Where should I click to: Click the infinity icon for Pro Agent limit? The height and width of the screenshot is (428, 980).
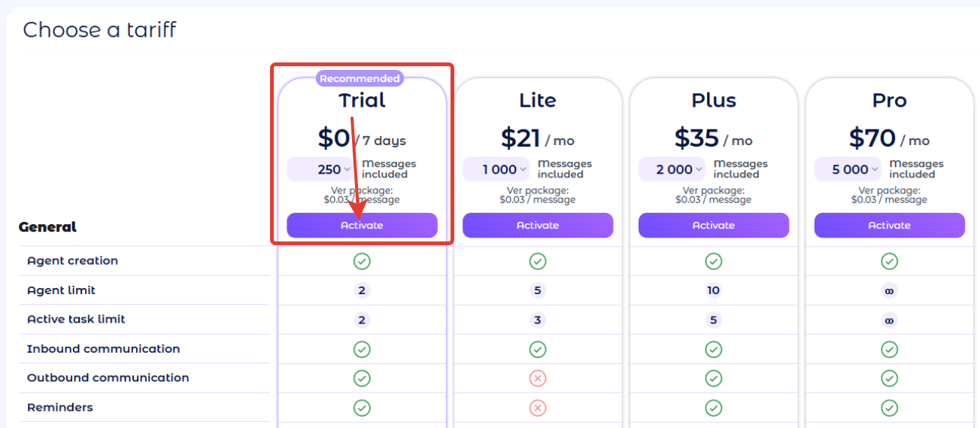point(889,290)
